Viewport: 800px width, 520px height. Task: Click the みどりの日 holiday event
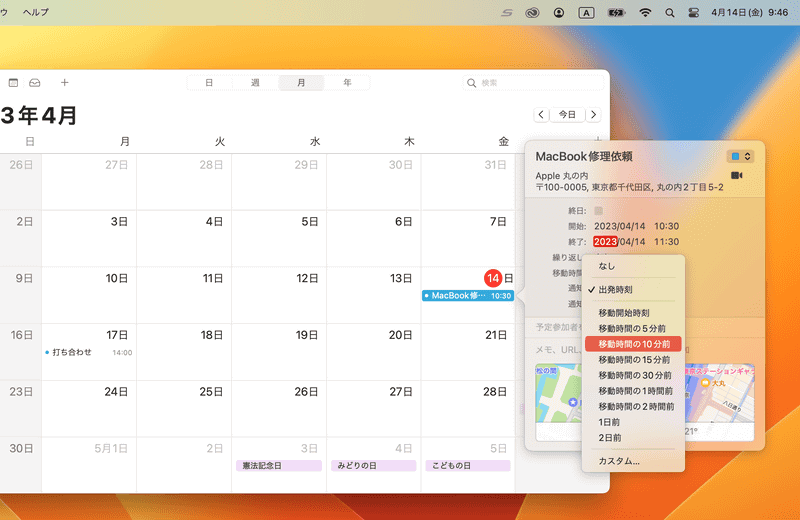click(x=373, y=466)
